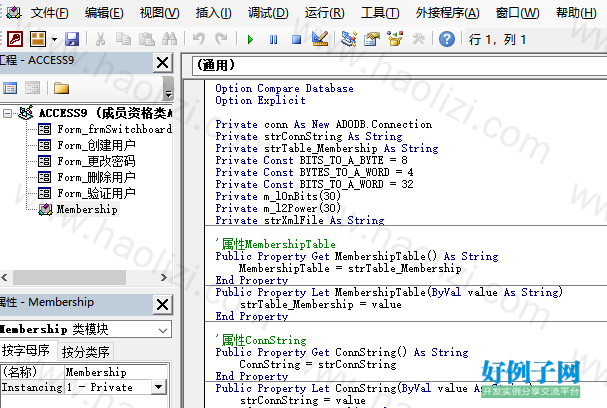This screenshot has width=607, height=408.
Task: Click the BITS_TO_A_BYTE constant line
Action: (x=311, y=160)
